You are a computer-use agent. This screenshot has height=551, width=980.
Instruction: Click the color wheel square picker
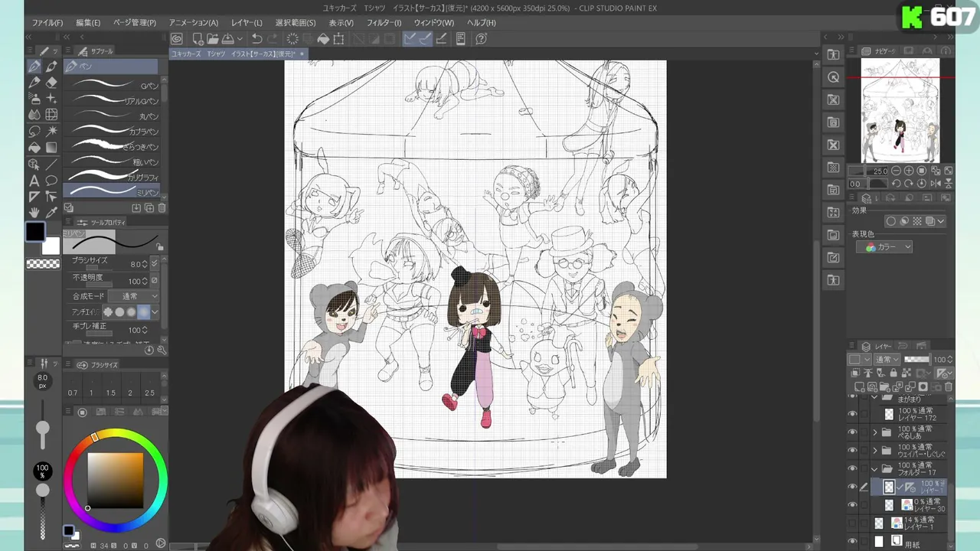115,480
